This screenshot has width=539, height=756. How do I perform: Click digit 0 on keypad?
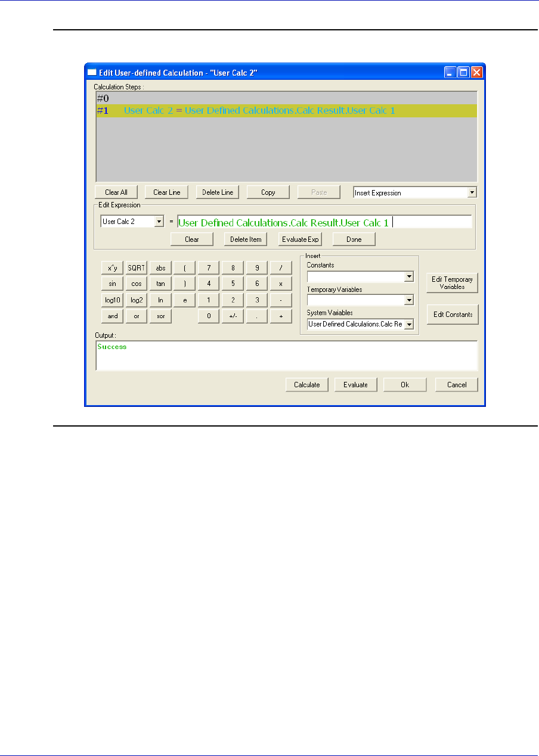pyautogui.click(x=209, y=316)
